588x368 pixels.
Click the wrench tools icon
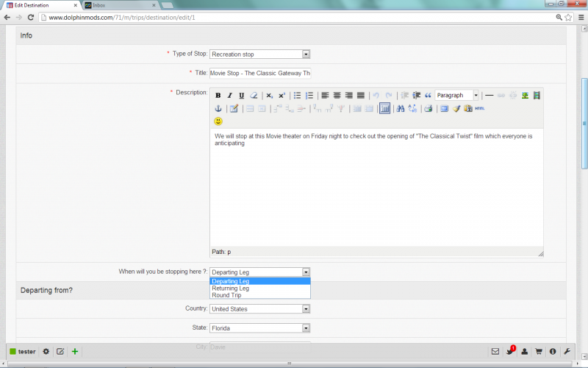(567, 352)
